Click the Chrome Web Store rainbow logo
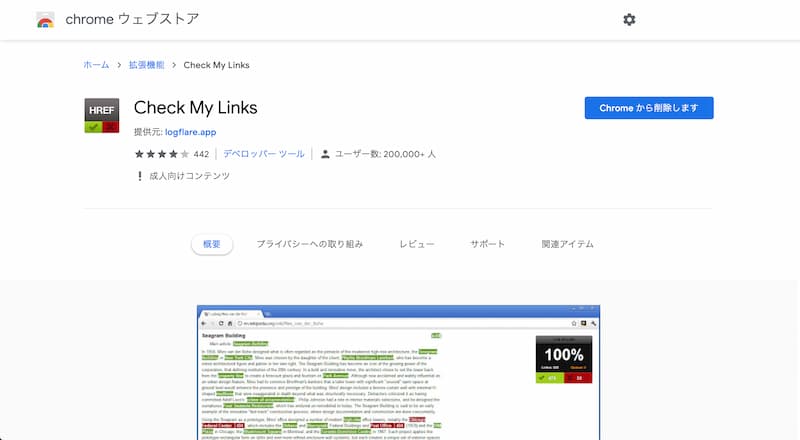 (x=45, y=20)
